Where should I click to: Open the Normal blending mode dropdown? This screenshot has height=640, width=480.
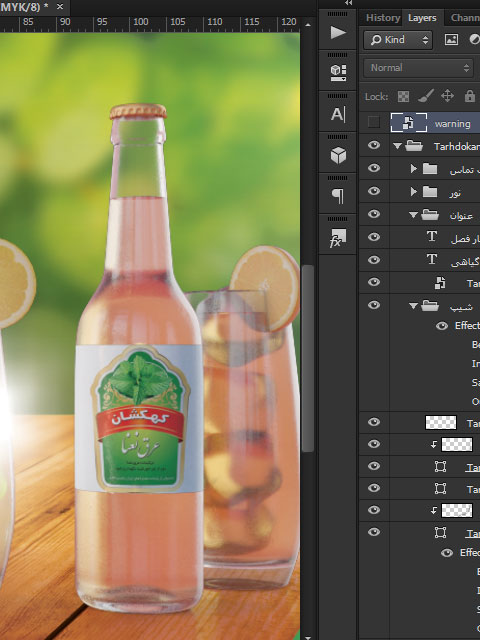(x=419, y=68)
